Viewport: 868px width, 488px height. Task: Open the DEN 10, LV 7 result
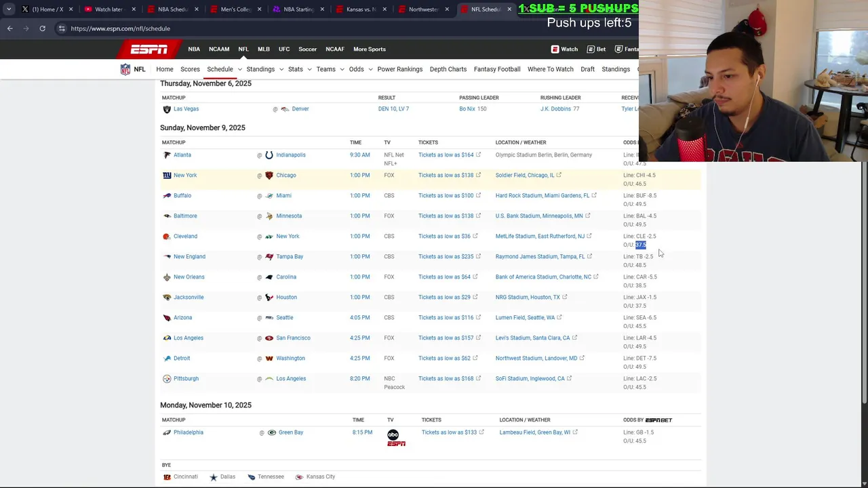tap(393, 109)
